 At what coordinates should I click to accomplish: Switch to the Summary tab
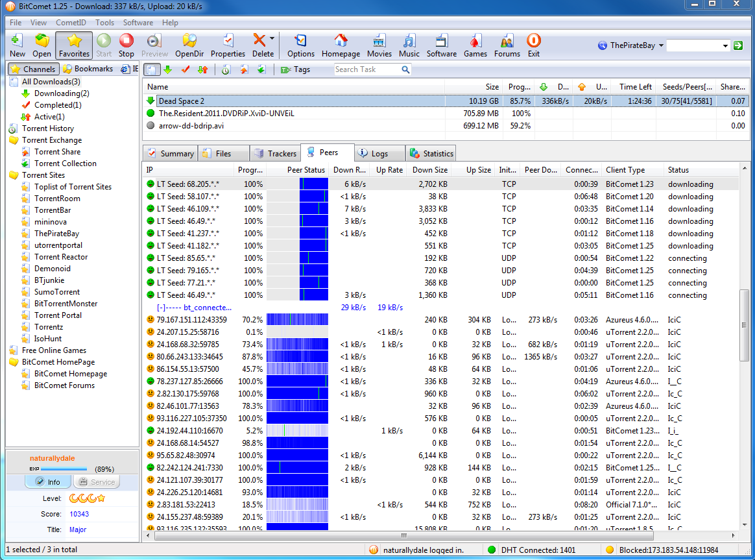[x=171, y=154]
